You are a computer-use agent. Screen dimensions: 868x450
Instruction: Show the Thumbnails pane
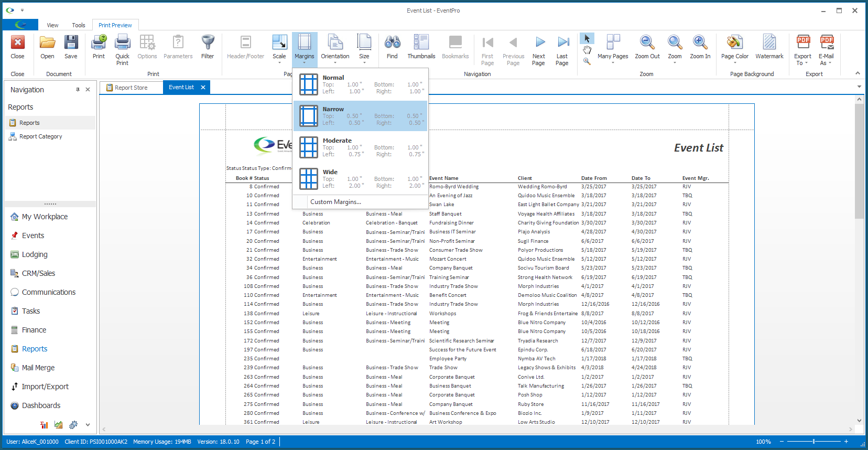[421, 47]
